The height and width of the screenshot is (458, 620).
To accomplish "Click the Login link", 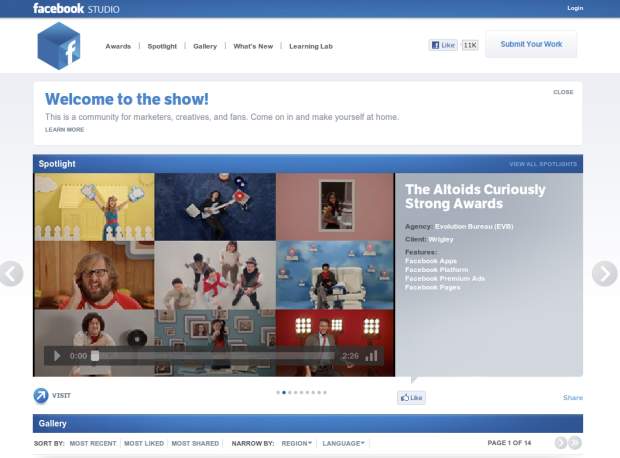I will [x=575, y=8].
